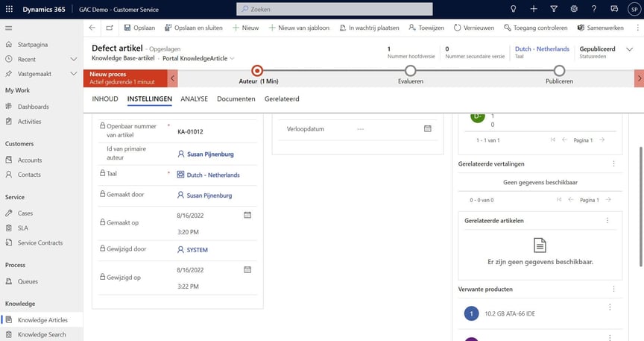Click Nieuw to create new article

coord(246,28)
